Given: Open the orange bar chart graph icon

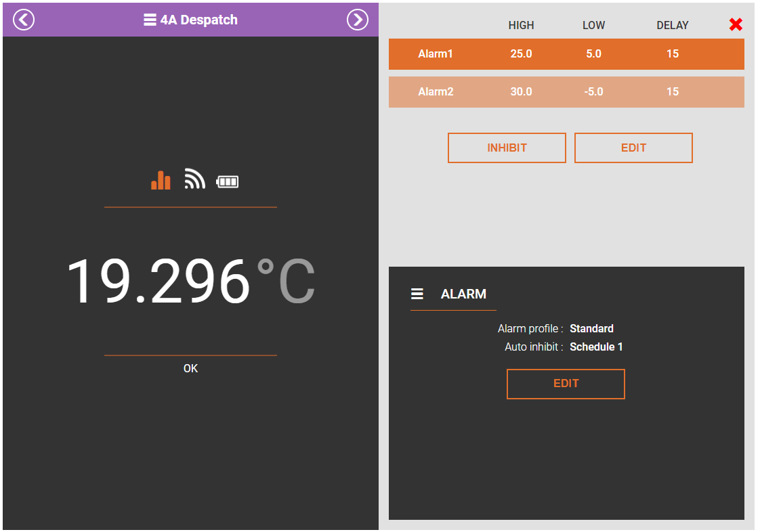Looking at the screenshot, I should [x=161, y=180].
